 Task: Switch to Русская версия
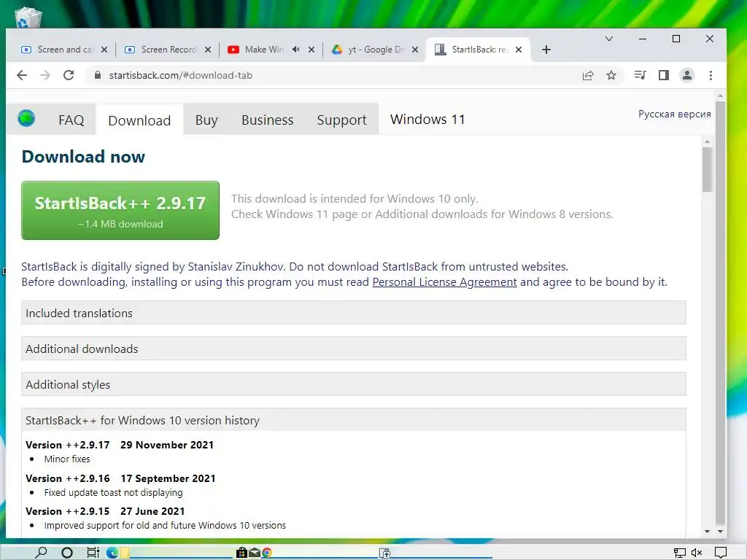coord(675,114)
